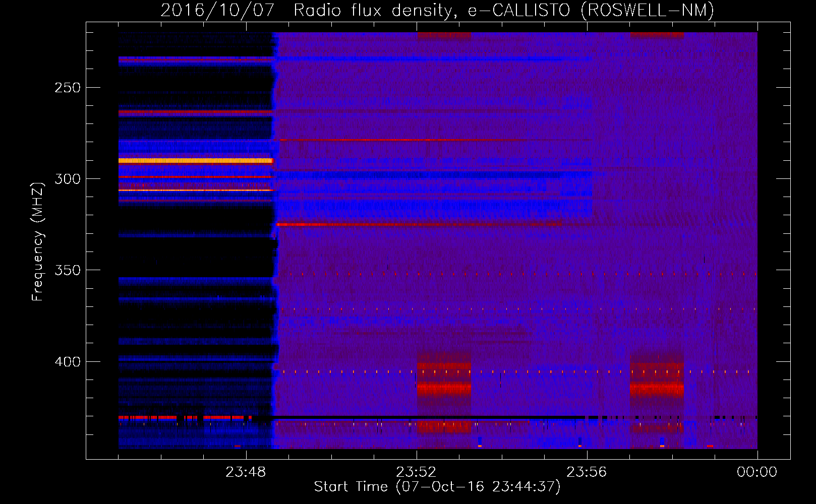Click the 00:00 time axis label
The width and height of the screenshot is (816, 504).
click(x=757, y=472)
